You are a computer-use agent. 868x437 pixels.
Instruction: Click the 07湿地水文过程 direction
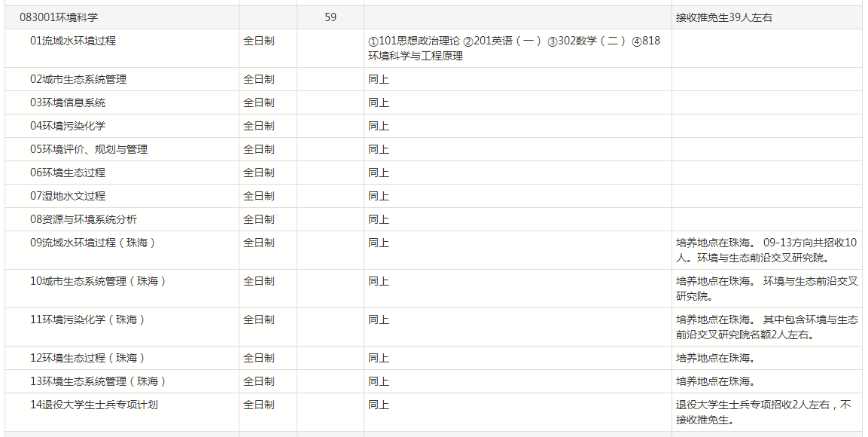pyautogui.click(x=68, y=196)
